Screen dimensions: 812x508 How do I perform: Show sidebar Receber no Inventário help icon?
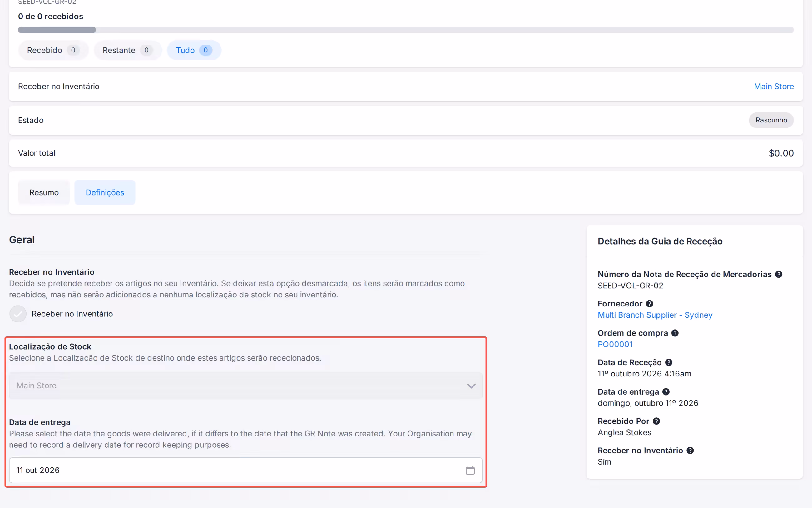[x=690, y=451]
